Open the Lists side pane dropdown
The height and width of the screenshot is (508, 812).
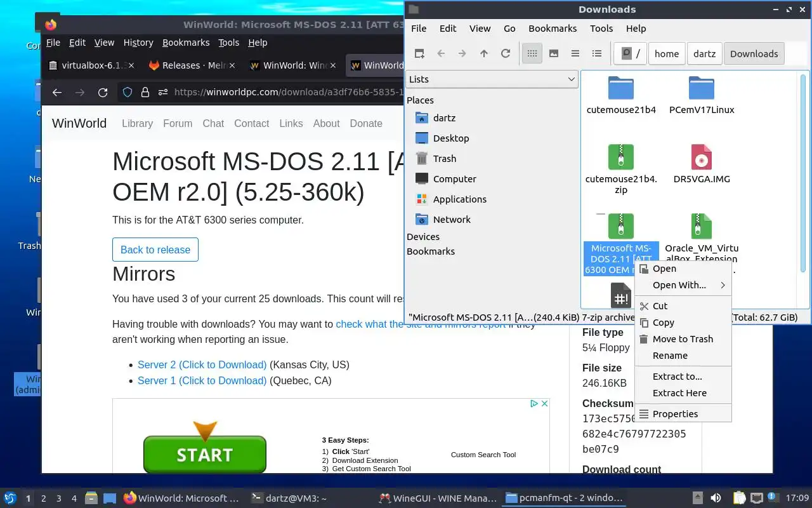[x=492, y=79]
